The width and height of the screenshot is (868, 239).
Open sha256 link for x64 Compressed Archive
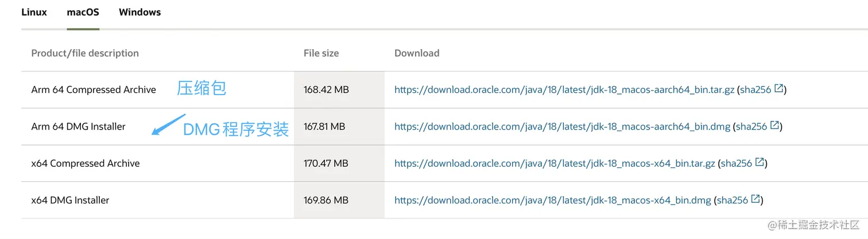pyautogui.click(x=736, y=163)
